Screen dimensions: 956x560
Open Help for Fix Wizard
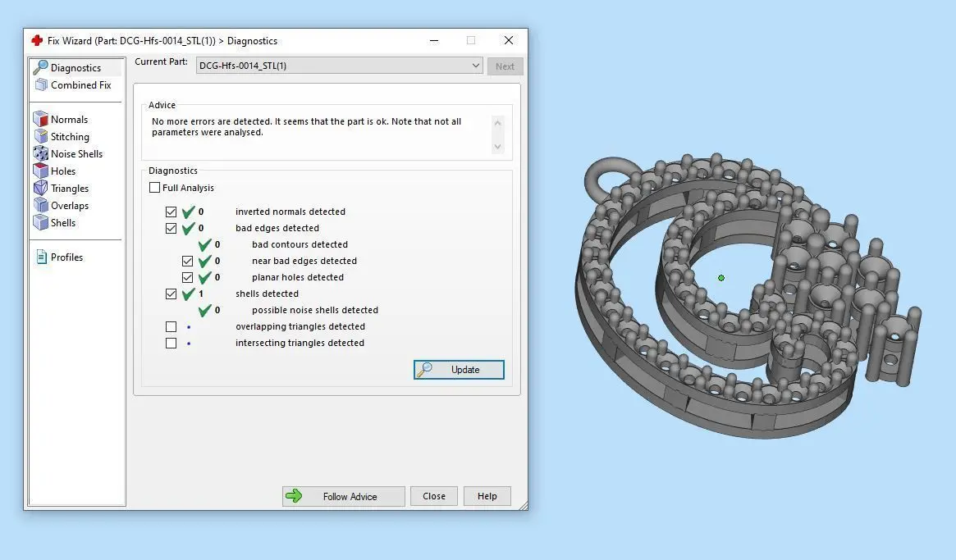[487, 497]
